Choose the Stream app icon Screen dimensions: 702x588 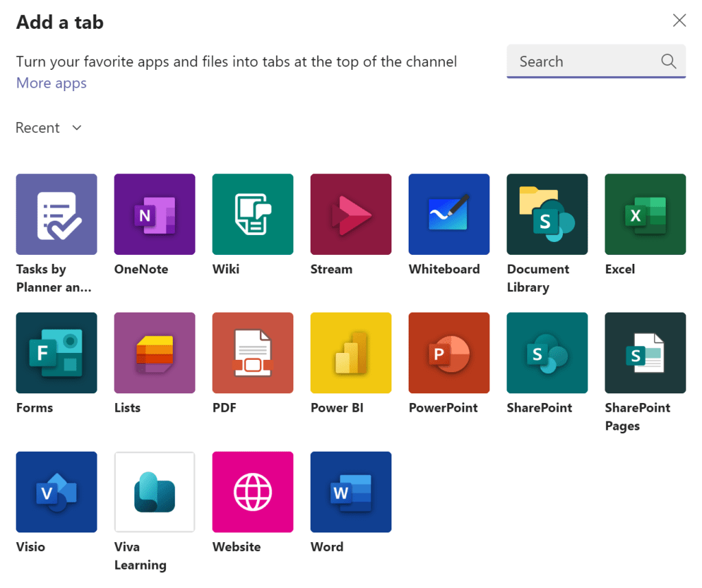click(x=350, y=215)
